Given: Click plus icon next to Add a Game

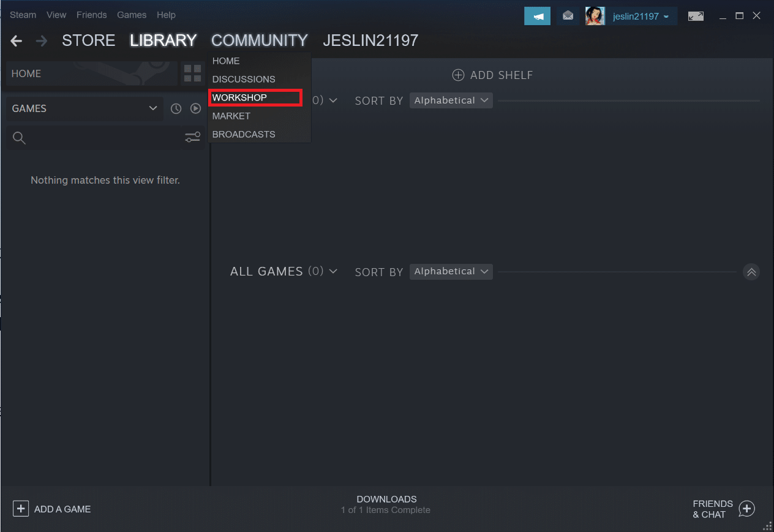Looking at the screenshot, I should tap(21, 509).
